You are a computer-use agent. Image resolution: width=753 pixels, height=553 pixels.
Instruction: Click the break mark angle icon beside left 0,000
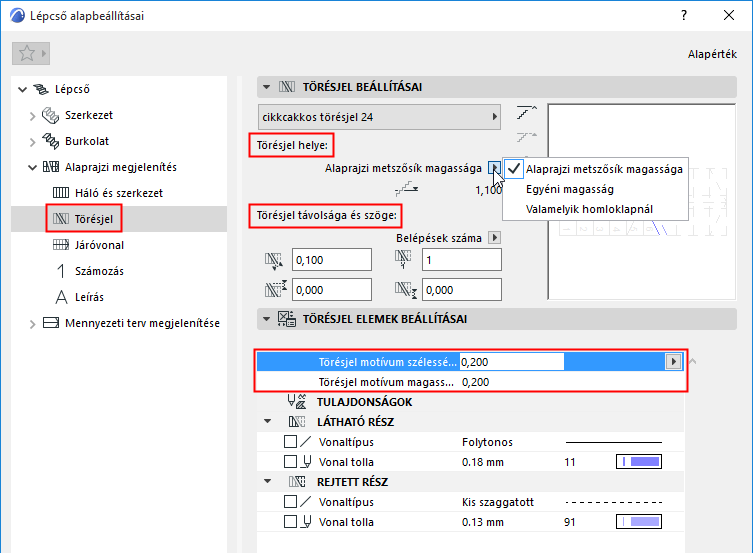coord(276,289)
